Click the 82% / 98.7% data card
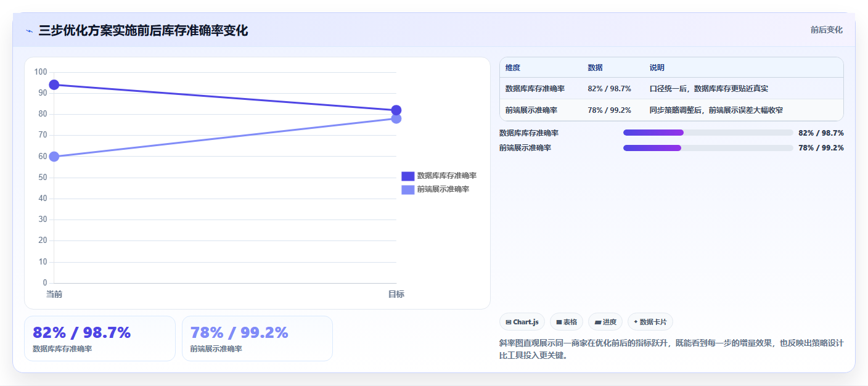This screenshot has width=868, height=386. click(x=100, y=339)
